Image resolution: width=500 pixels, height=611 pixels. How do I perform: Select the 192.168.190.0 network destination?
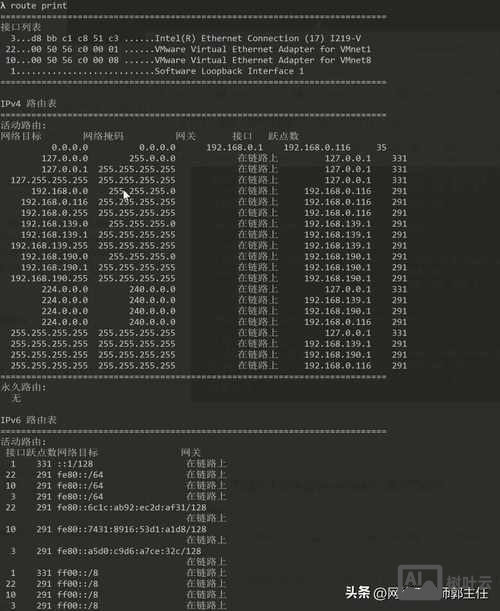click(x=55, y=256)
